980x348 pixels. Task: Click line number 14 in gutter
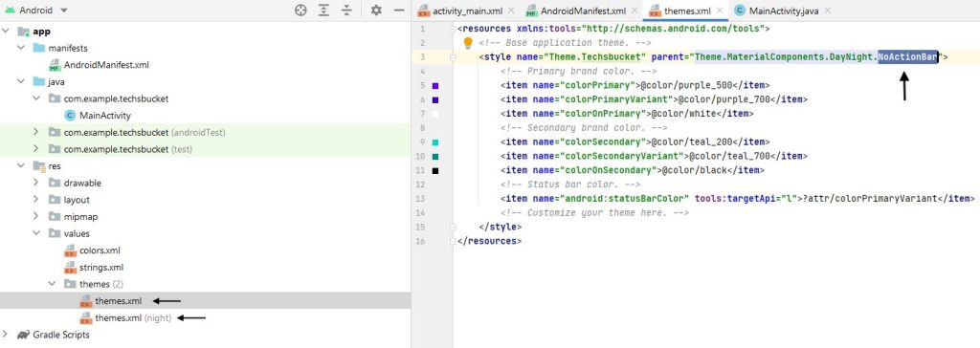[420, 213]
